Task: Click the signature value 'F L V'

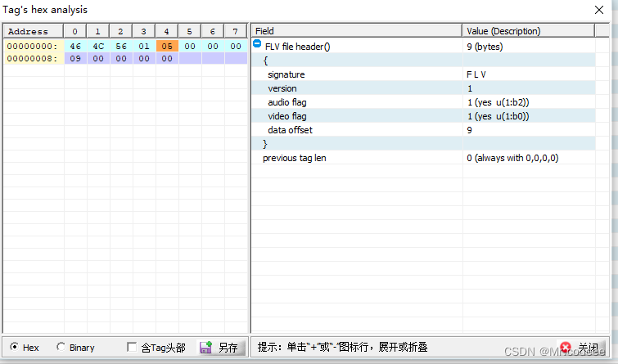Action: pyautogui.click(x=476, y=74)
